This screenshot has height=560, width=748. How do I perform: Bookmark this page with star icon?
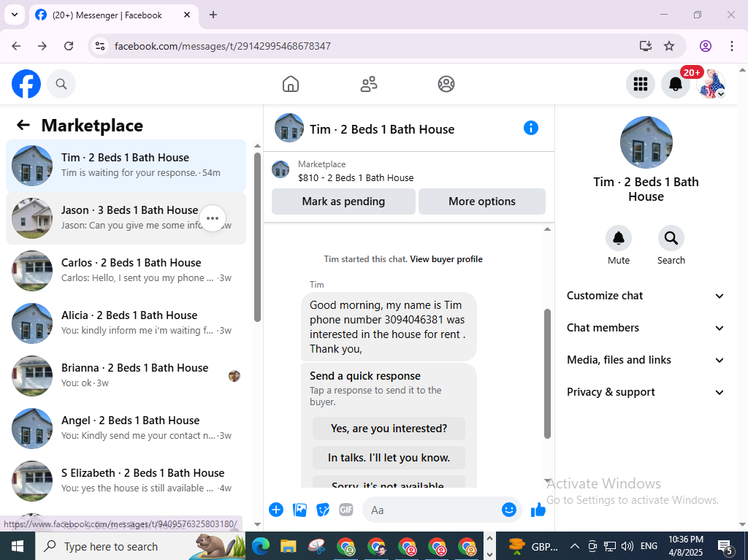tap(669, 46)
